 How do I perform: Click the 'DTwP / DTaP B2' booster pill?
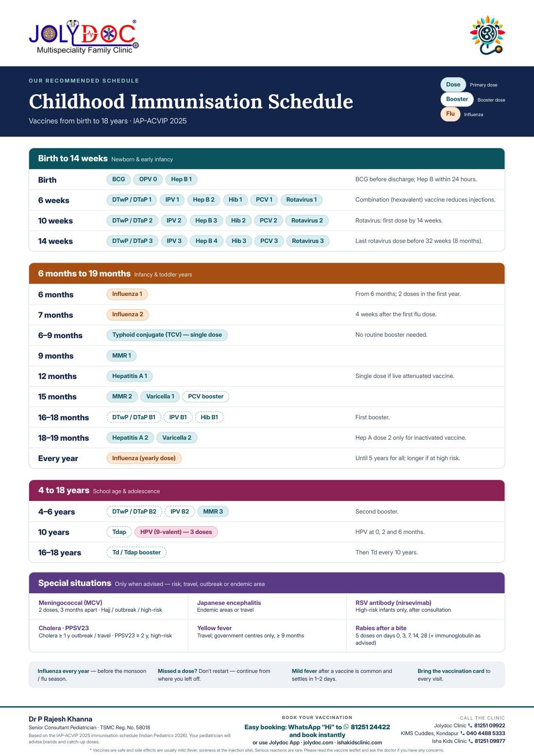point(134,512)
